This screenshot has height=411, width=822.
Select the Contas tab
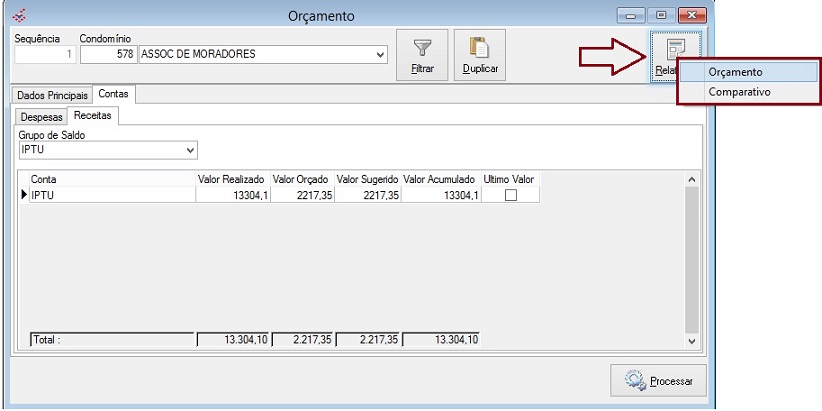click(113, 94)
